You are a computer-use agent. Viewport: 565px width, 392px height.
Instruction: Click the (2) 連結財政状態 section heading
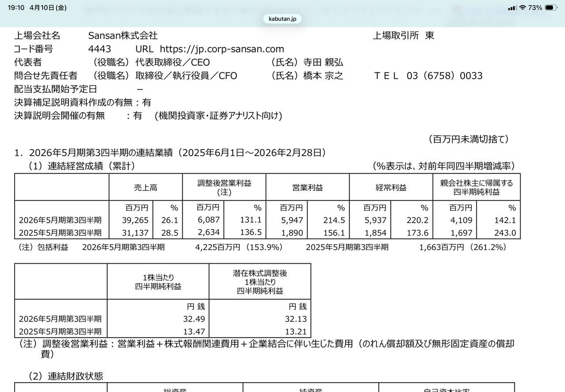coord(66,376)
